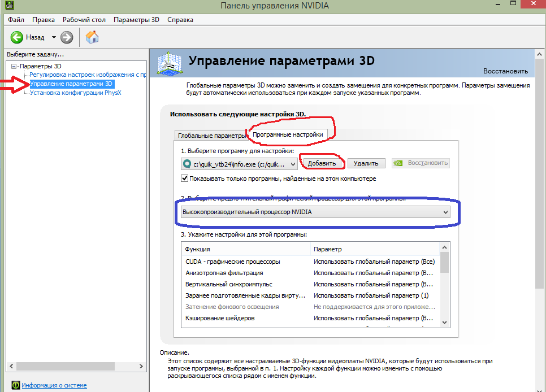Open the Рабочий стол menu
Screen dimensions: 546x392
[84, 20]
